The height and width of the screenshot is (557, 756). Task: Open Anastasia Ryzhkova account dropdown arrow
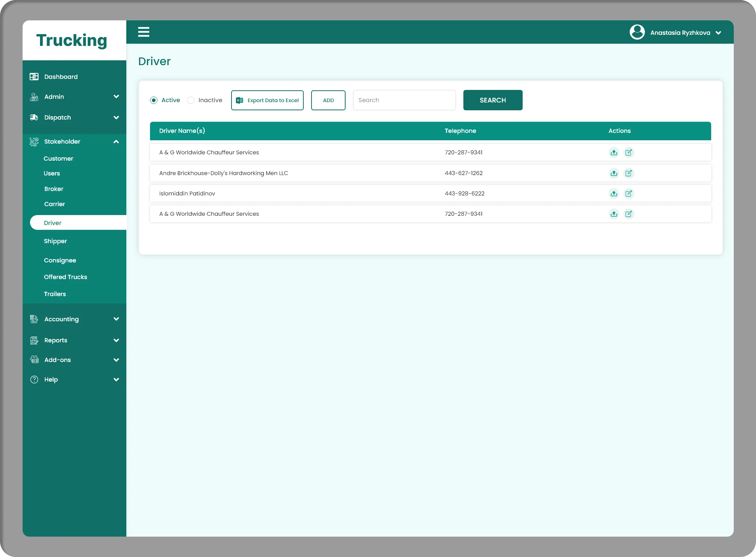(719, 33)
